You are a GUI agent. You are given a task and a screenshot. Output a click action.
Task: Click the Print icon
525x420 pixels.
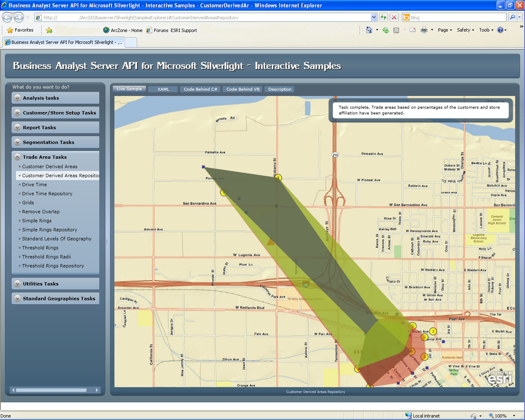tap(424, 30)
